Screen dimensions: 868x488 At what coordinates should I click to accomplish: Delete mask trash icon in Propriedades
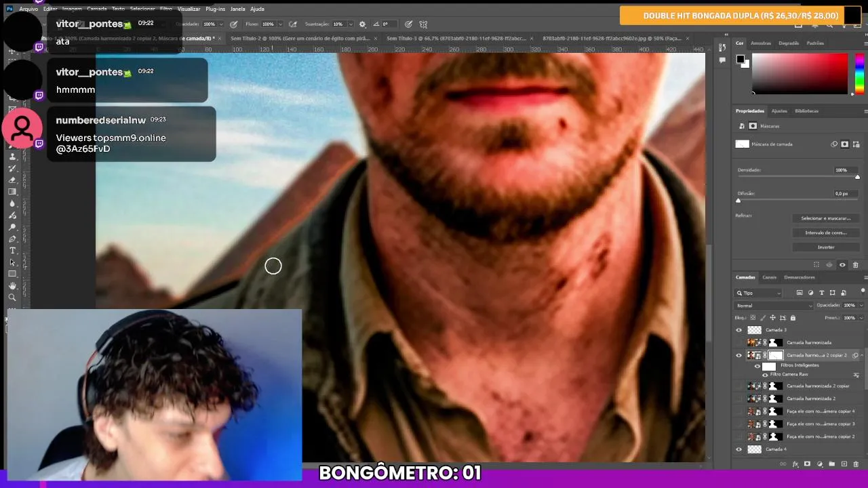[855, 265]
